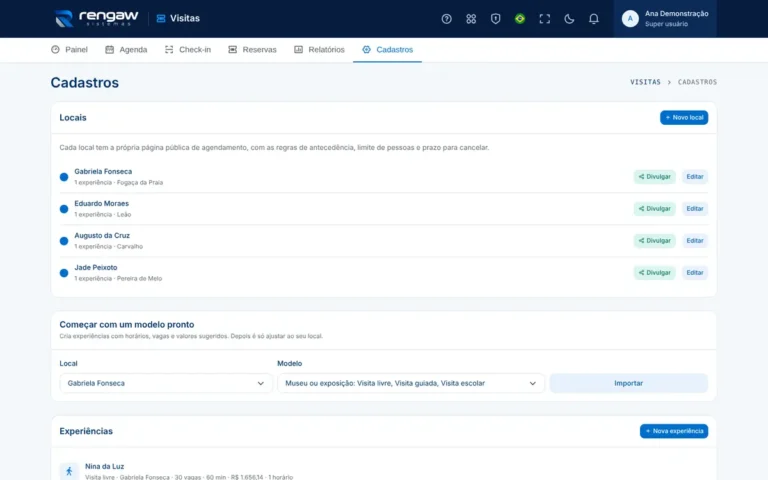Screen dimensions: 768x480
Task: Click the VISITAS breadcrumb link
Action: pyautogui.click(x=645, y=82)
